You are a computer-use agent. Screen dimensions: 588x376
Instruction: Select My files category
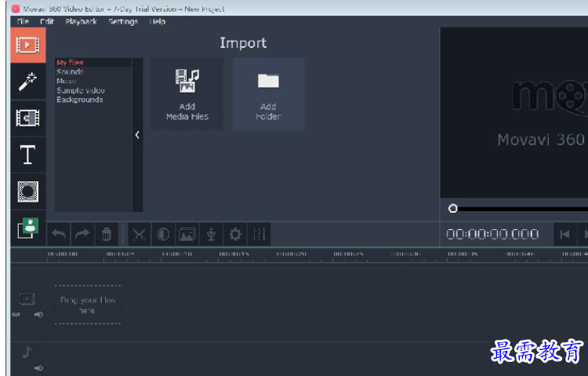coord(70,62)
